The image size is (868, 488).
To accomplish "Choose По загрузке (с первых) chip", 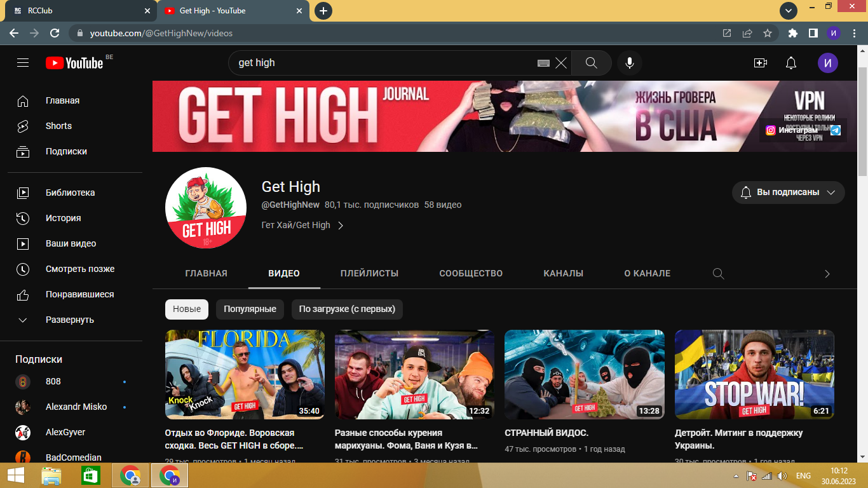I will click(x=347, y=309).
